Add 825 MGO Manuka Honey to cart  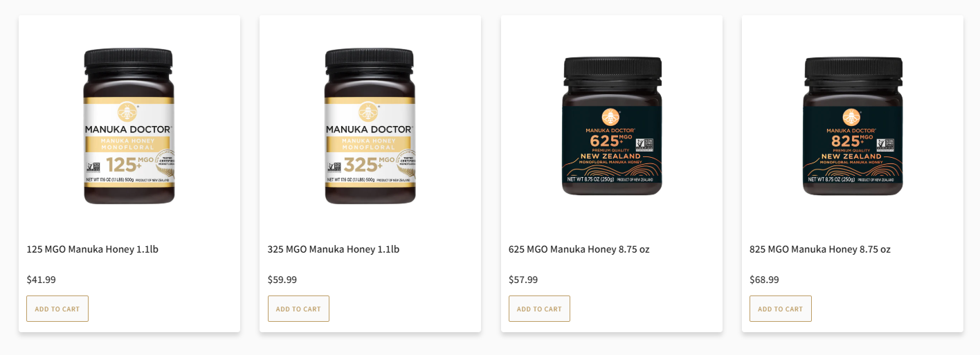coord(781,309)
